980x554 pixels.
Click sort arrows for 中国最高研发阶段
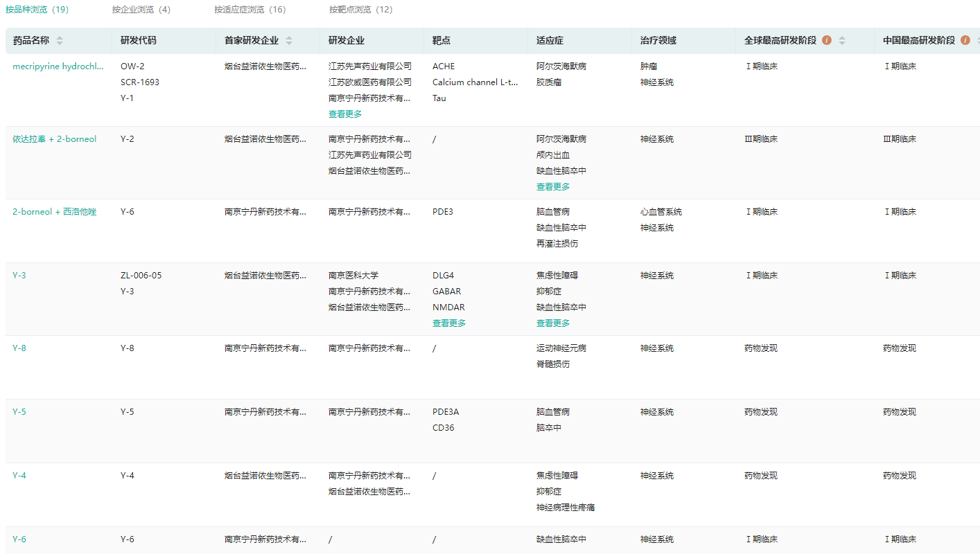976,41
